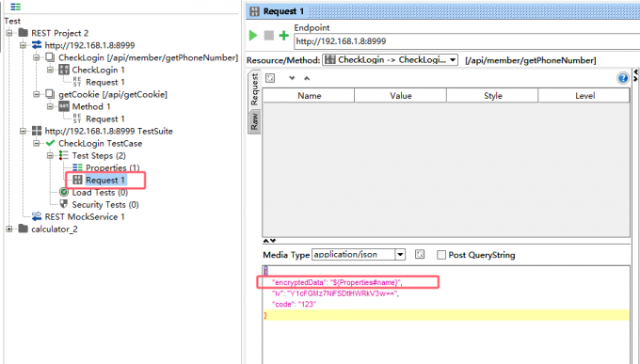Click the icon left of the parameter arrows
Image resolution: width=640 pixels, height=364 pixels.
[x=270, y=78]
